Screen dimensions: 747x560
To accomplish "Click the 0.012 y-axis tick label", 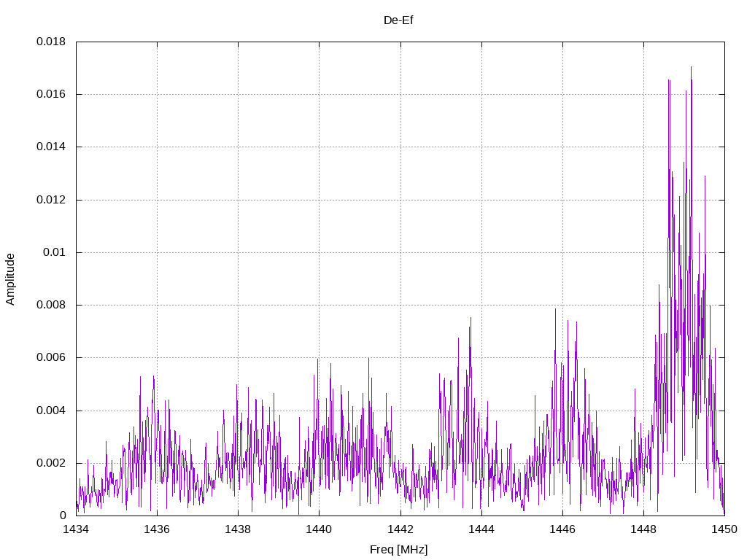I will click(x=51, y=200).
